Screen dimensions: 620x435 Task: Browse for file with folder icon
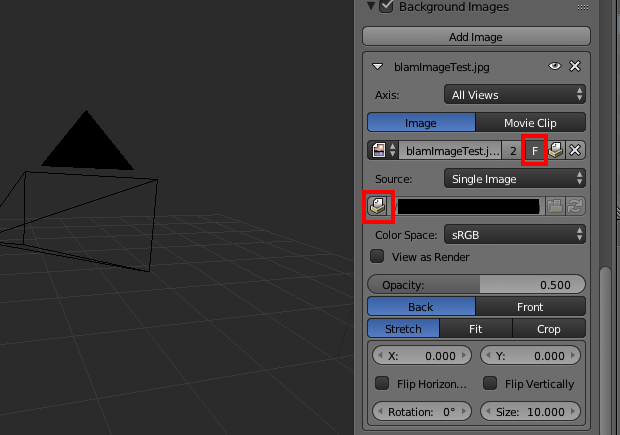click(555, 206)
